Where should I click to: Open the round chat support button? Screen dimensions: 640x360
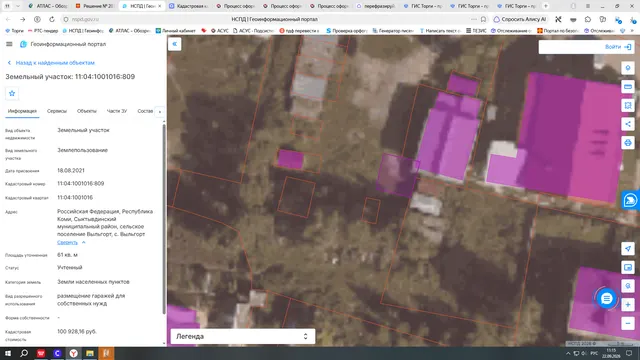coord(607,299)
